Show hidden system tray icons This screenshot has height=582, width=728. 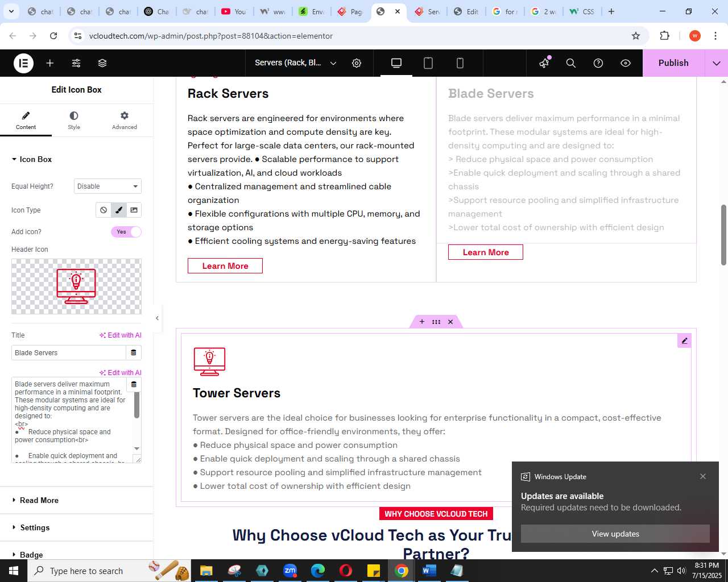pos(654,571)
